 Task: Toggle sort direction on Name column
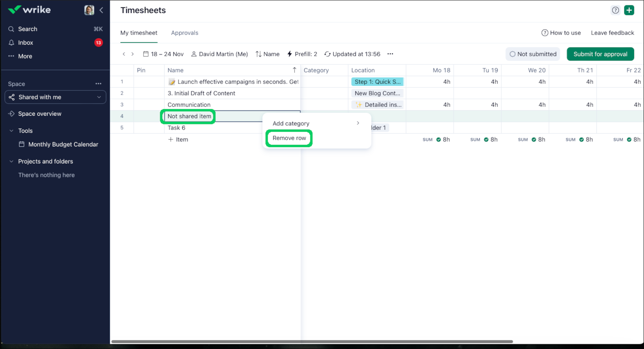pos(294,70)
